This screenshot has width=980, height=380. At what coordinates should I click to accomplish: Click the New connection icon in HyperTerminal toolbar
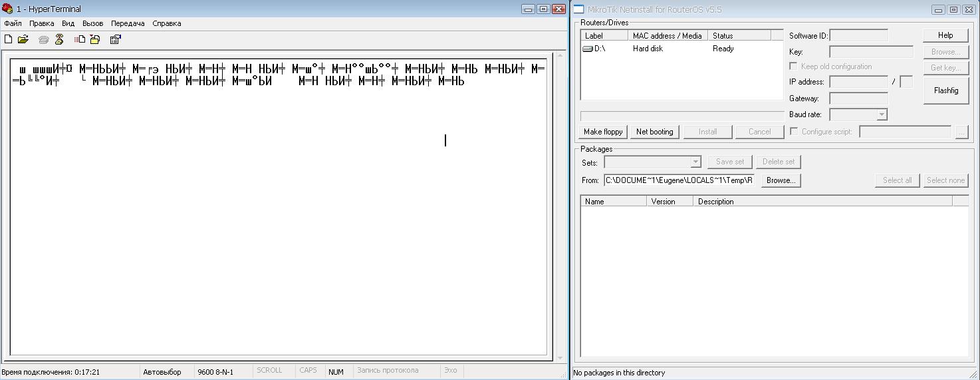coord(9,40)
